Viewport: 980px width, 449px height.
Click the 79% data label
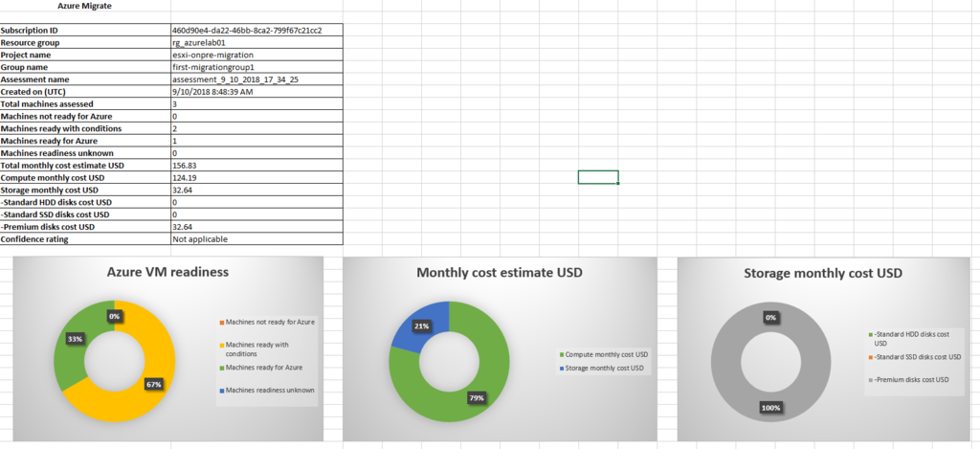point(477,397)
